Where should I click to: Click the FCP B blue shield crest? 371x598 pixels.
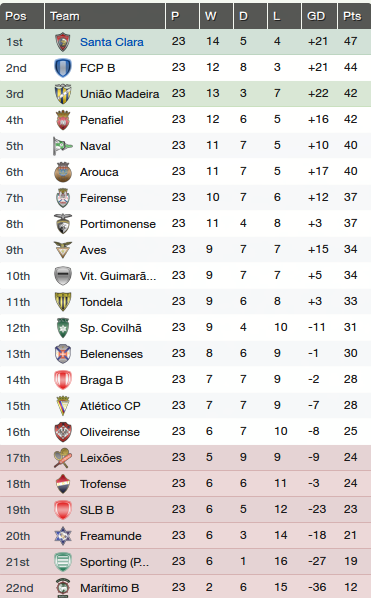(x=63, y=68)
